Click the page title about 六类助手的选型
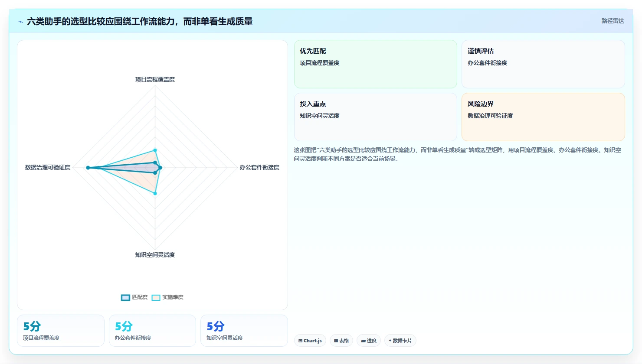 (140, 21)
